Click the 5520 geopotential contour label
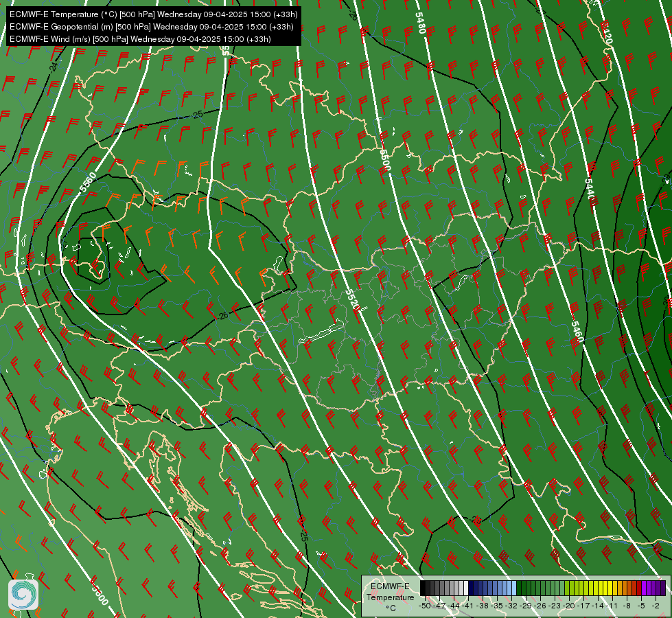Image resolution: width=672 pixels, height=618 pixels. click(352, 300)
